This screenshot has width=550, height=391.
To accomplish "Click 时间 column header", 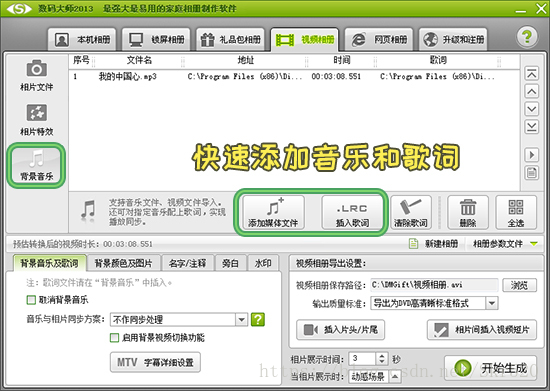I will 342,60.
